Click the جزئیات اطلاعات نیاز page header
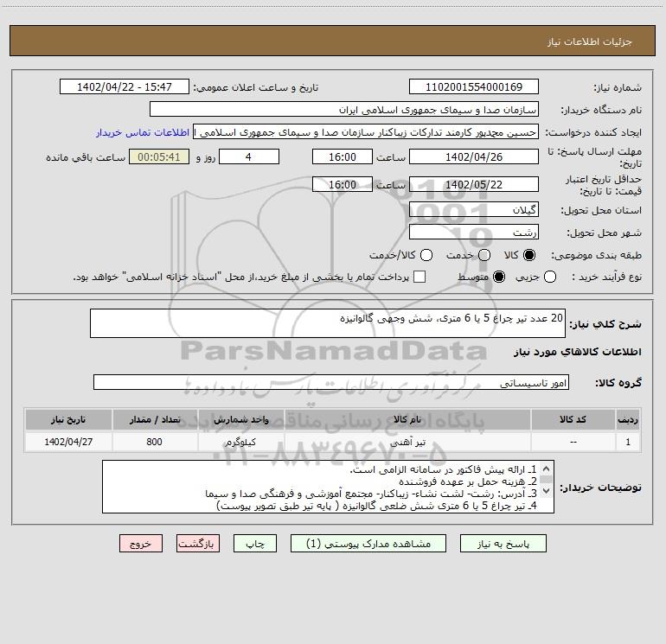The image size is (666, 644). pos(332,41)
